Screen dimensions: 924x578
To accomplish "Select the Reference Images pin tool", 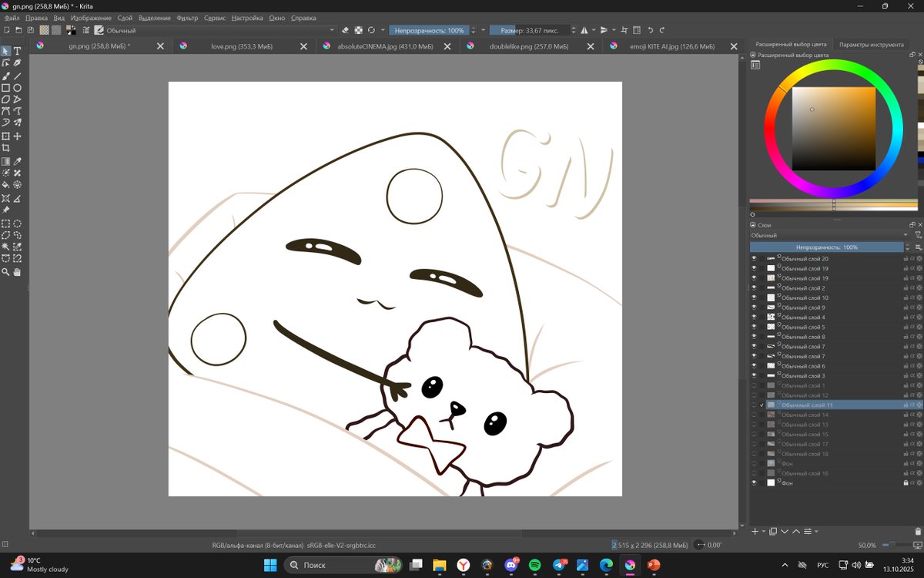I will 5,210.
